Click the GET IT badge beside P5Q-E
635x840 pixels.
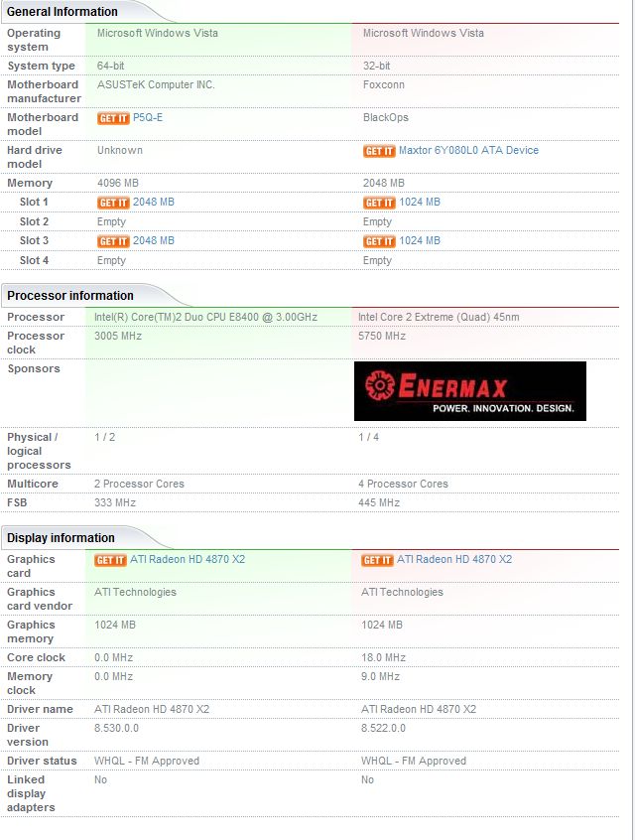coord(113,118)
